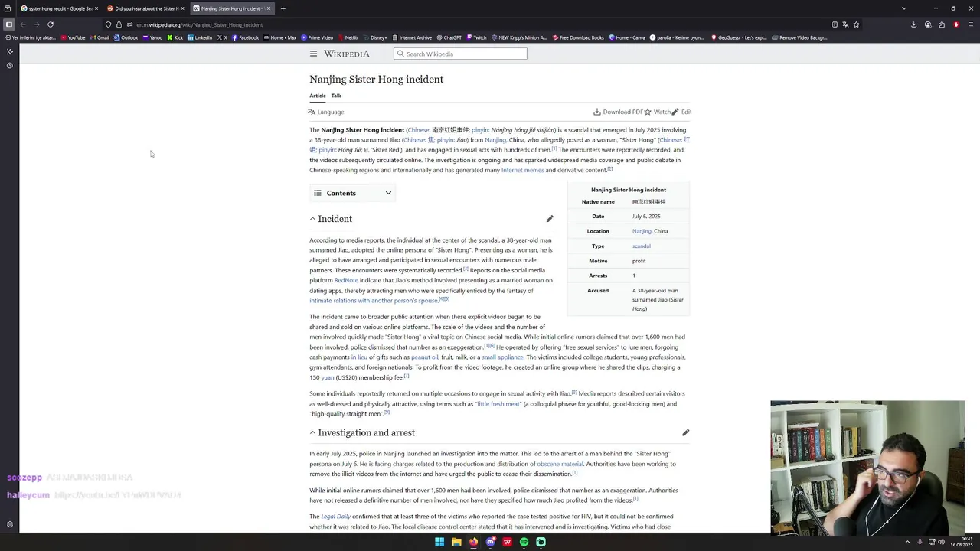Viewport: 980px width, 551px height.
Task: Switch to the Reddit 'Did you hear about' tab
Action: [145, 8]
